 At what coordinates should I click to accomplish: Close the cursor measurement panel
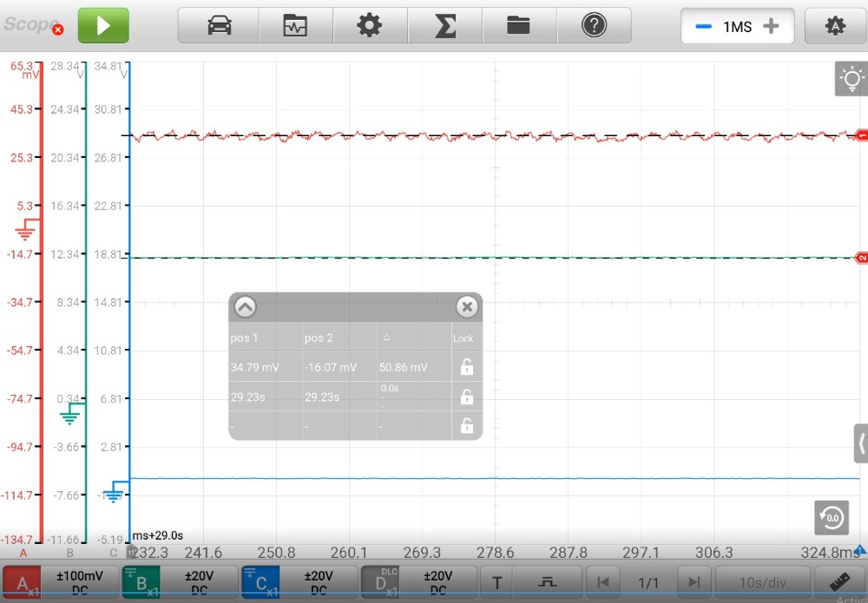467,306
